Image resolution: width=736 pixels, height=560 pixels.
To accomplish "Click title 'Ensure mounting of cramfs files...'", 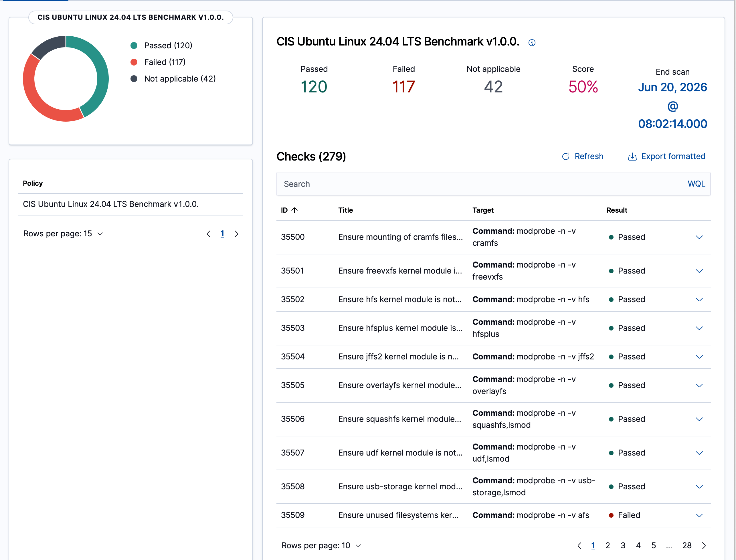I will coord(400,237).
